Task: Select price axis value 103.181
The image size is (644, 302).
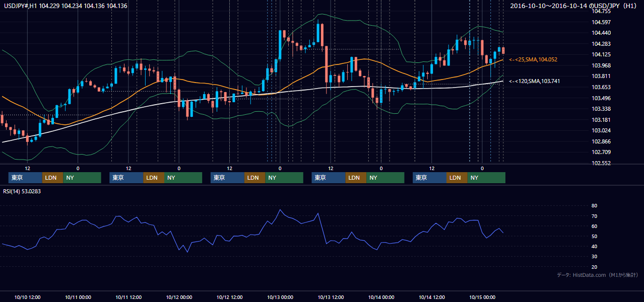Action: [601, 120]
